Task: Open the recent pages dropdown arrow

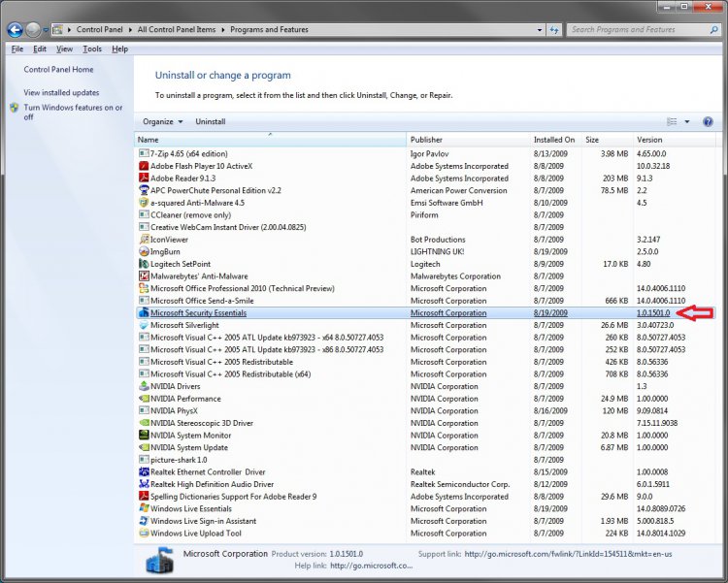Action: 46,30
